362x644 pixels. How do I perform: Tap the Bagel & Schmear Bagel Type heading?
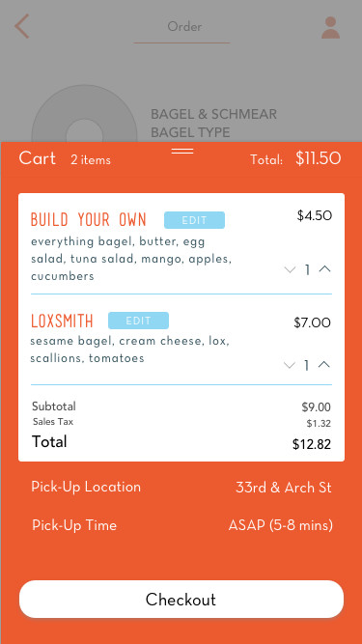tap(213, 124)
